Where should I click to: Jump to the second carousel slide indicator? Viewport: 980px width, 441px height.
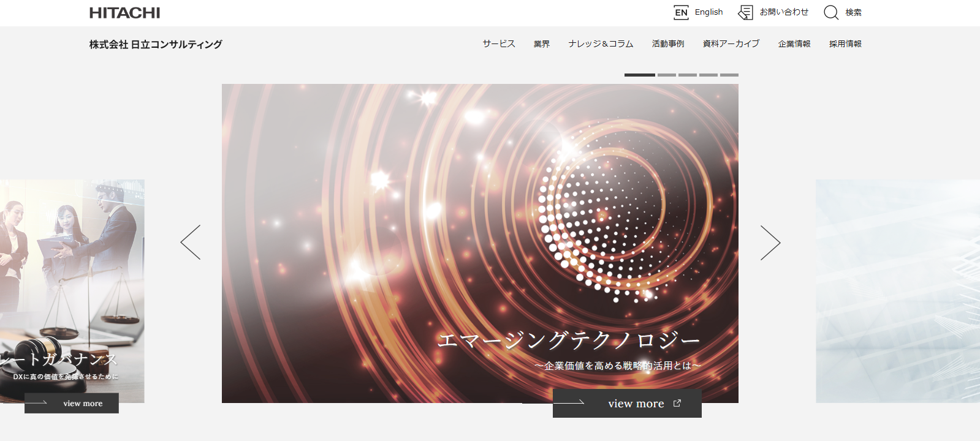pyautogui.click(x=666, y=75)
